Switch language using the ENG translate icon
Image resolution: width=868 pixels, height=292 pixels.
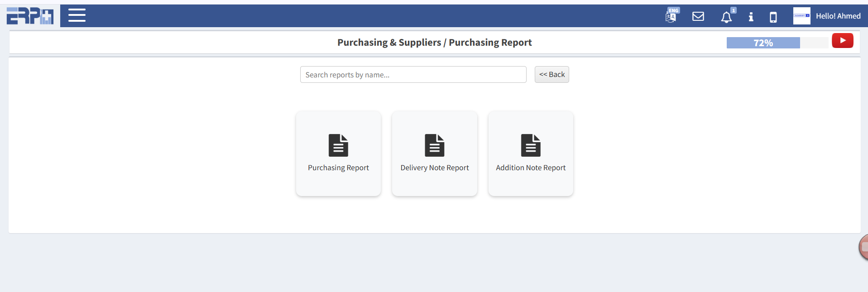click(x=671, y=16)
